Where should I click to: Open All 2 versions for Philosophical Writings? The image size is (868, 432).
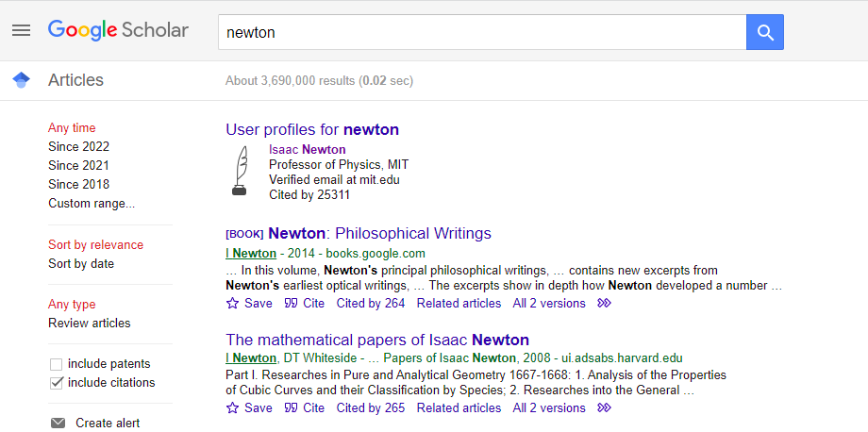[549, 303]
